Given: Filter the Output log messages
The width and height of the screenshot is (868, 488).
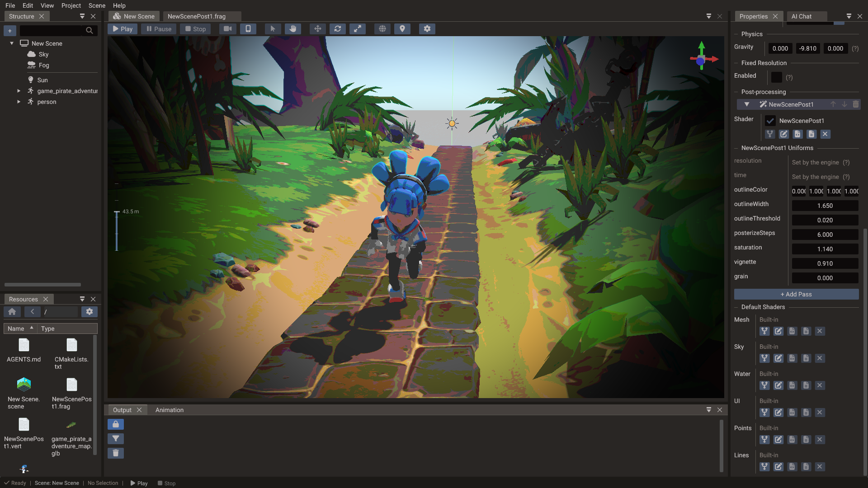Looking at the screenshot, I should pos(116,439).
